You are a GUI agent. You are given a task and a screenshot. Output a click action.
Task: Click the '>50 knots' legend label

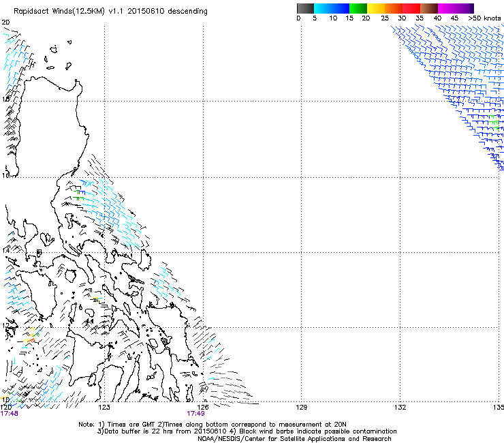(x=484, y=18)
